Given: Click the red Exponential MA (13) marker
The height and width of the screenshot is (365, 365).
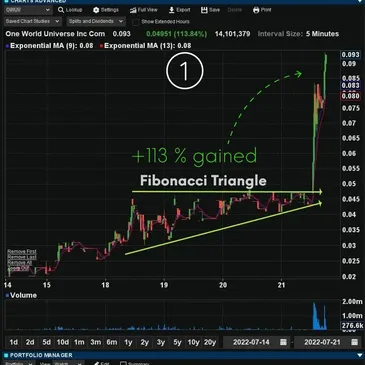Looking at the screenshot, I should [x=101, y=46].
